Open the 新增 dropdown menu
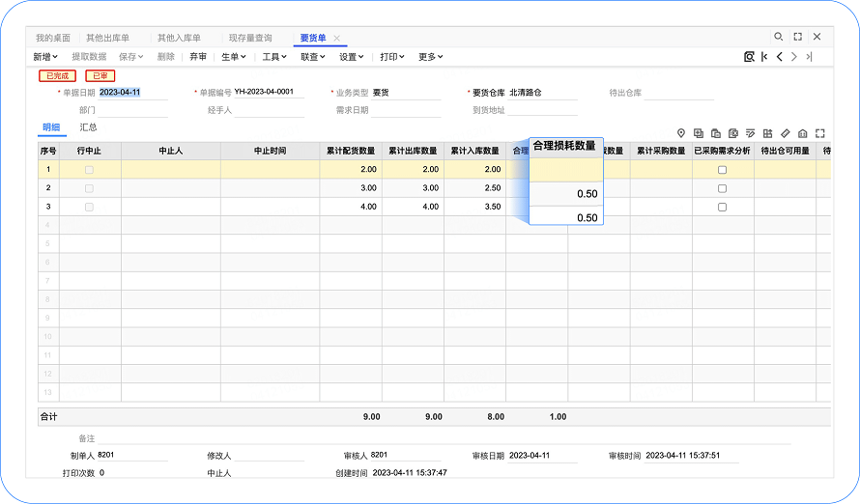Image resolution: width=860 pixels, height=504 pixels. [x=44, y=57]
